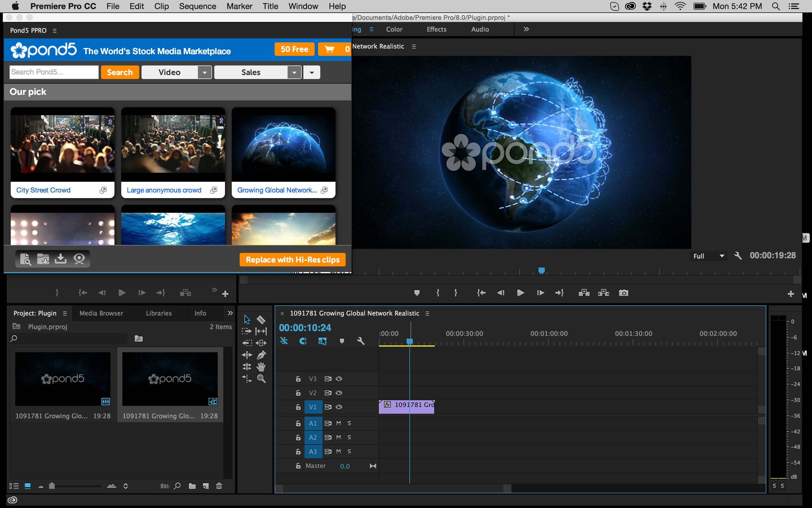This screenshot has width=812, height=508.
Task: Expand workspace overflow chevrons
Action: coord(526,29)
